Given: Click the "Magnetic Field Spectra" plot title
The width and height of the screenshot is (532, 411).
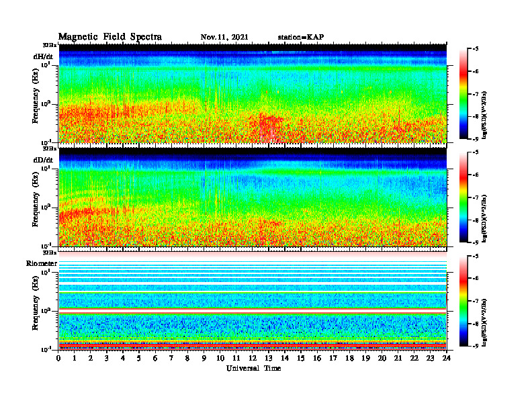Looking at the screenshot, I should tap(110, 37).
